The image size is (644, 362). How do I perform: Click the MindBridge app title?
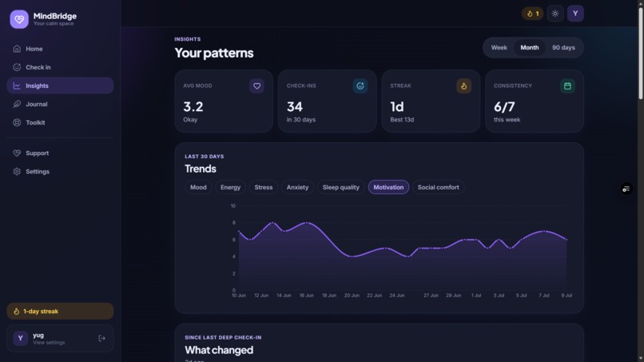[54, 16]
